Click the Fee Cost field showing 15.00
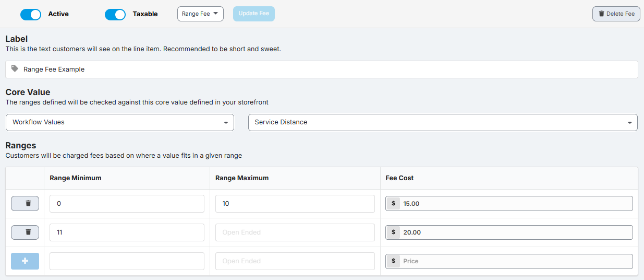The height and width of the screenshot is (280, 644). click(509, 204)
